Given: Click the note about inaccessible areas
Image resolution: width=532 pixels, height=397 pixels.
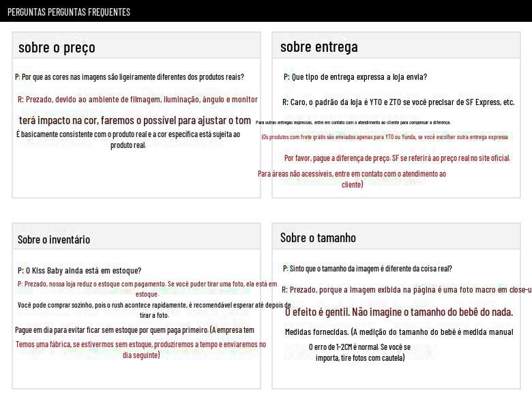Looking at the screenshot, I should click(x=352, y=179).
